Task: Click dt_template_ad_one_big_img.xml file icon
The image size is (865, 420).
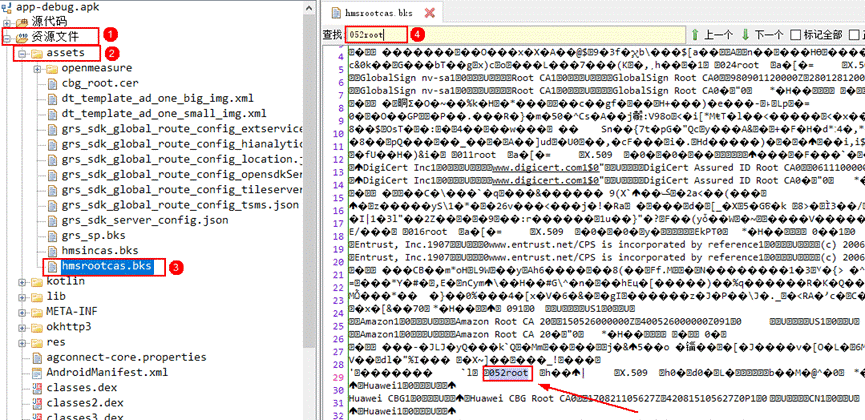Action: pos(52,99)
